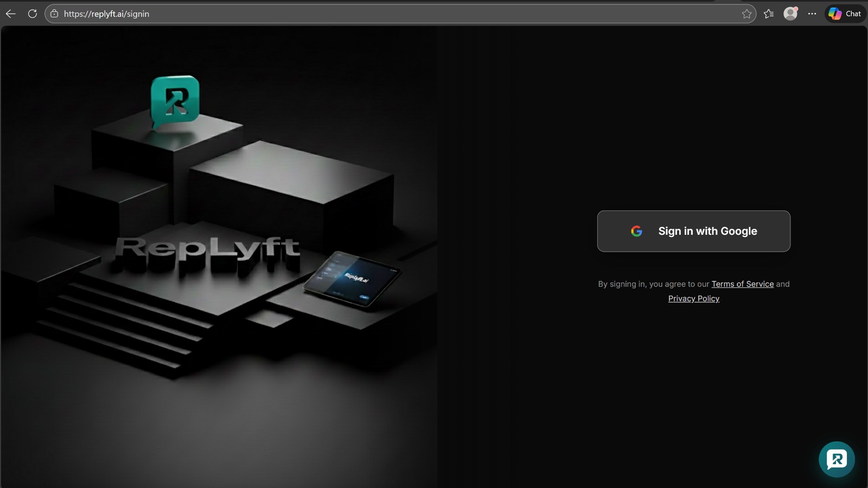The image size is (868, 488).
Task: Click the browser profile avatar
Action: [790, 14]
